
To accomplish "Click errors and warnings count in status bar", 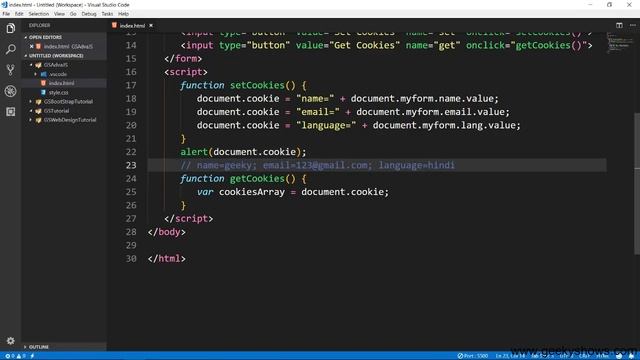I will pos(16,356).
